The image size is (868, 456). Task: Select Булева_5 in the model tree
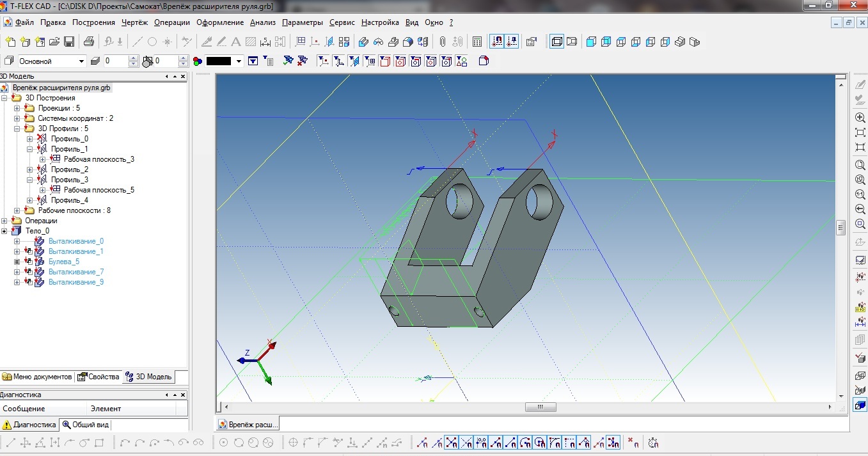point(64,262)
